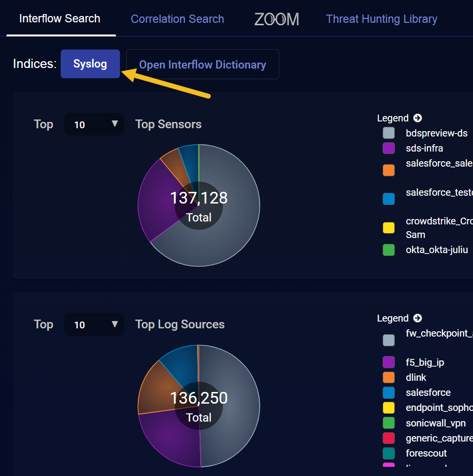Click the orange salesforce_sale legend swatch
The height and width of the screenshot is (476, 473).
pyautogui.click(x=389, y=170)
